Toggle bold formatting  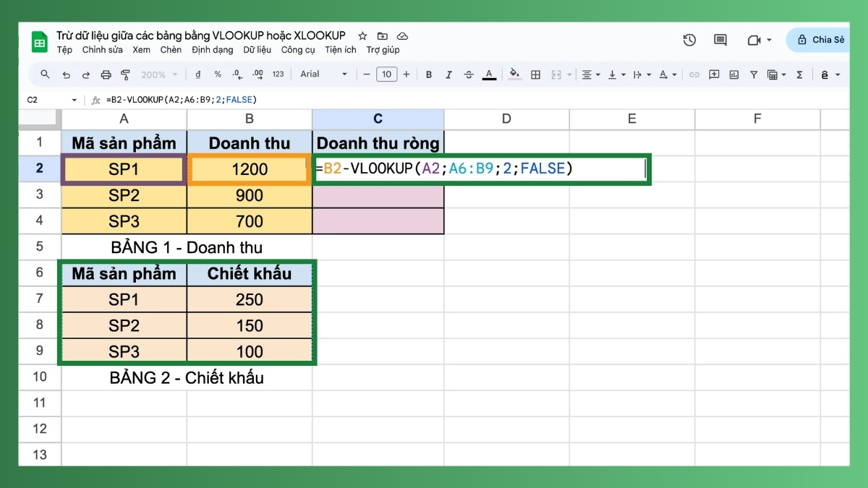click(x=429, y=74)
